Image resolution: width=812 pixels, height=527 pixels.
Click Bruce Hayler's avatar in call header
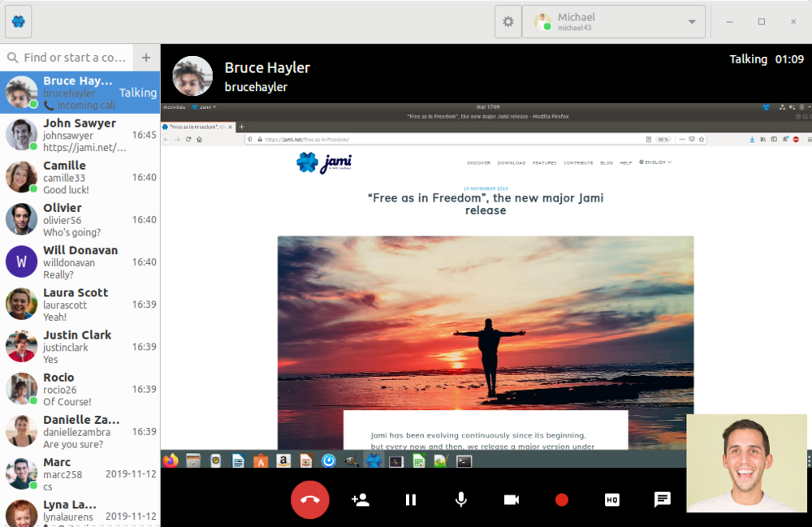[x=192, y=76]
